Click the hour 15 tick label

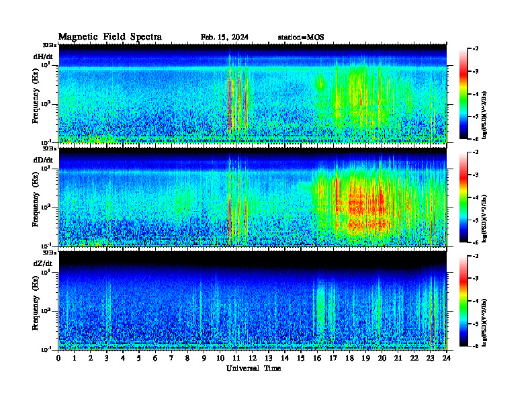(x=301, y=358)
